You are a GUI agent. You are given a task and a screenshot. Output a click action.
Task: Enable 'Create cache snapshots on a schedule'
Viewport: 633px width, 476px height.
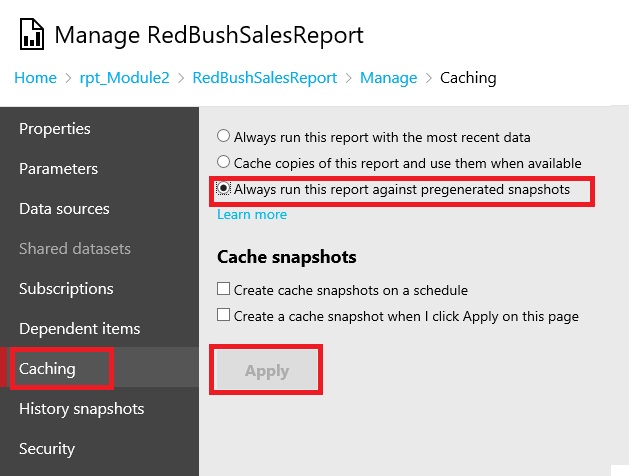[224, 290]
